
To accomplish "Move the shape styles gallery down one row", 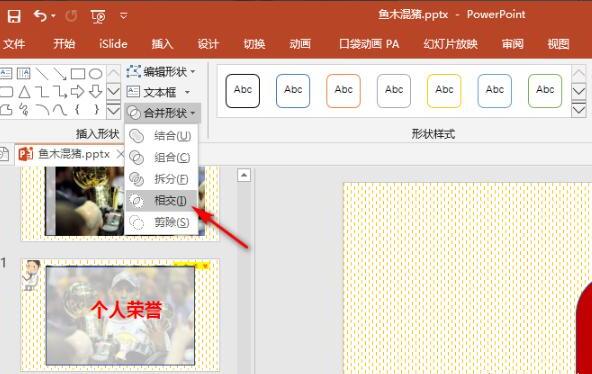I will pyautogui.click(x=579, y=91).
